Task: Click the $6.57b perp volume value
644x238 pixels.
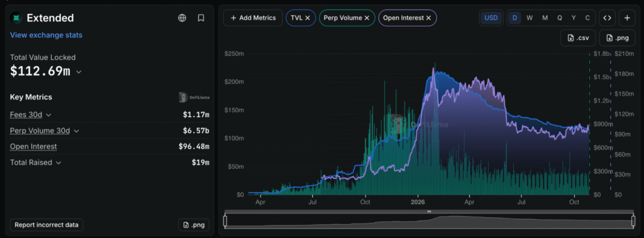Action: (196, 131)
